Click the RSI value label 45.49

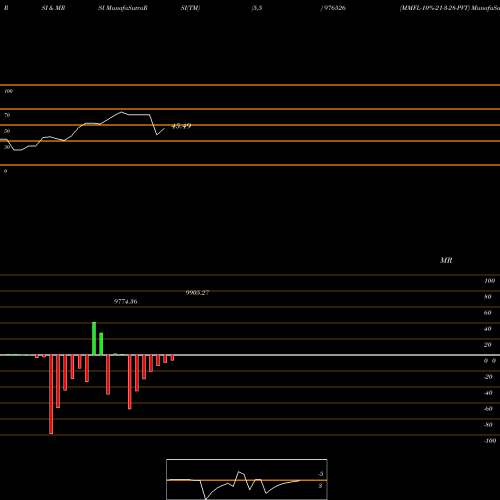click(x=181, y=126)
